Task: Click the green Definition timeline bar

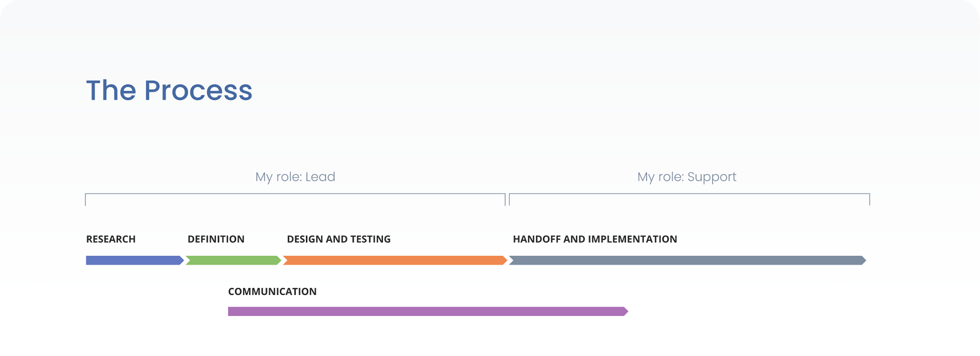Action: (233, 261)
